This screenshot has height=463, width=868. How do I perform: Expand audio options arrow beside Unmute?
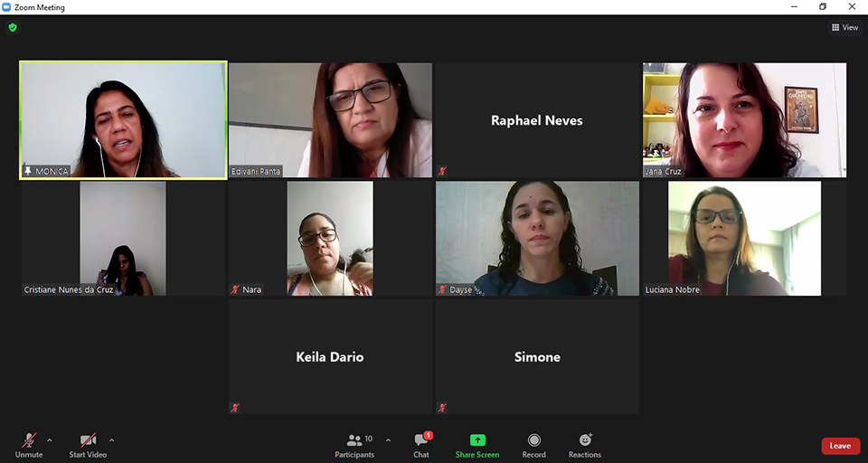[49, 440]
